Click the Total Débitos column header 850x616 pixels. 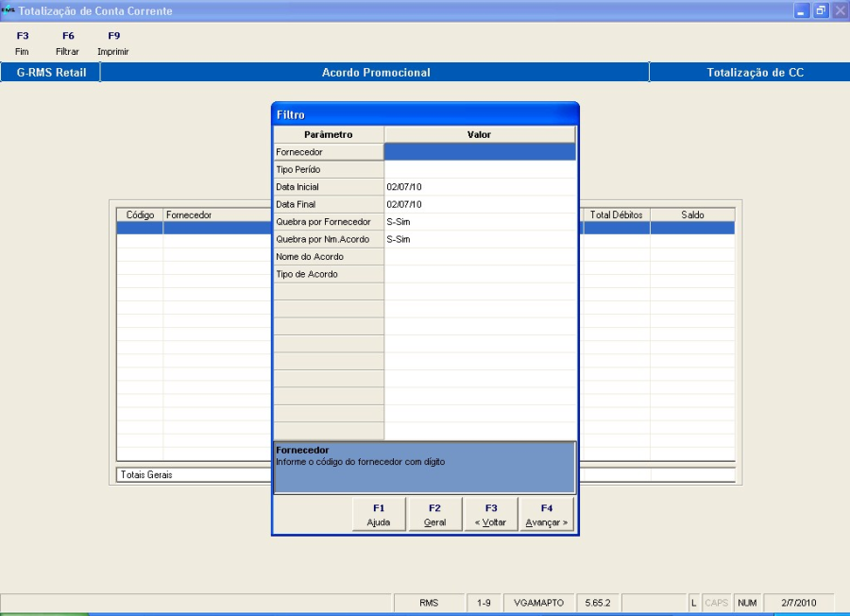(x=617, y=214)
